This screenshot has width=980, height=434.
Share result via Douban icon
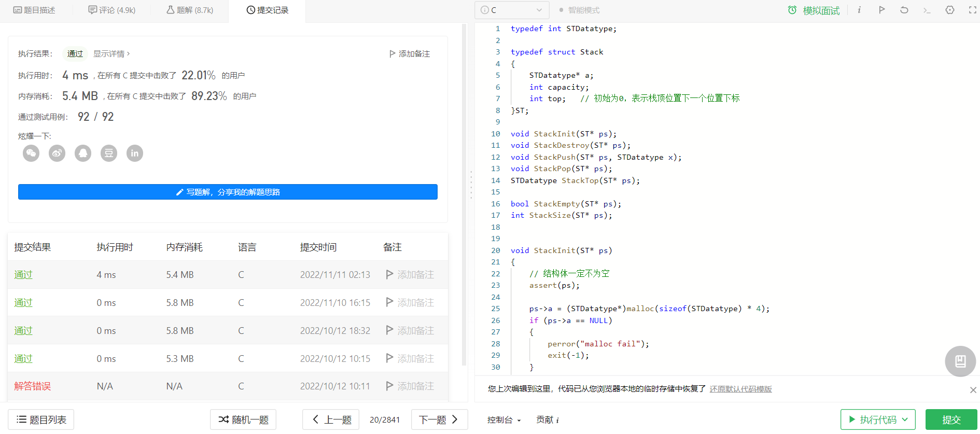point(109,153)
